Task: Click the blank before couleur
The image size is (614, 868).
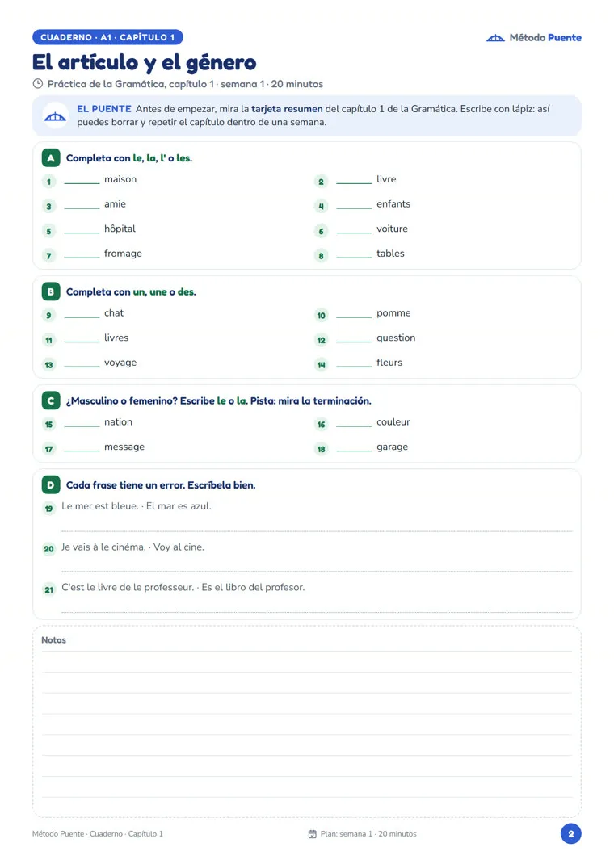Action: tap(354, 423)
